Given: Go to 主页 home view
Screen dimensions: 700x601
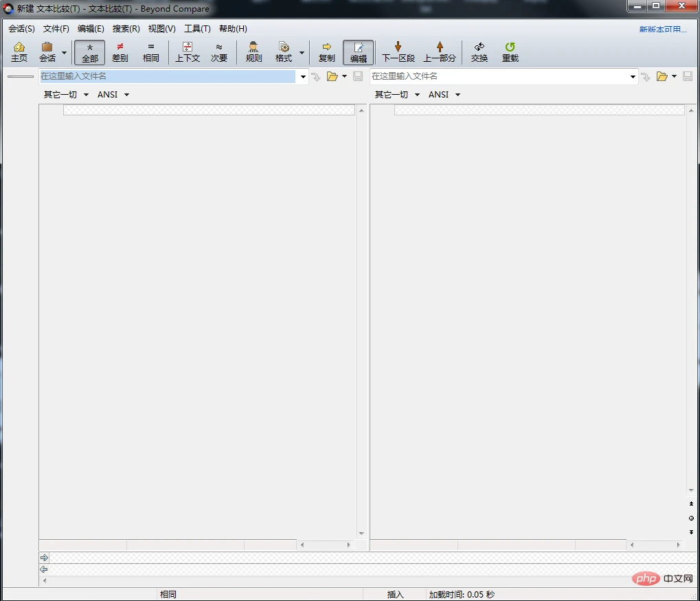Looking at the screenshot, I should (x=19, y=52).
